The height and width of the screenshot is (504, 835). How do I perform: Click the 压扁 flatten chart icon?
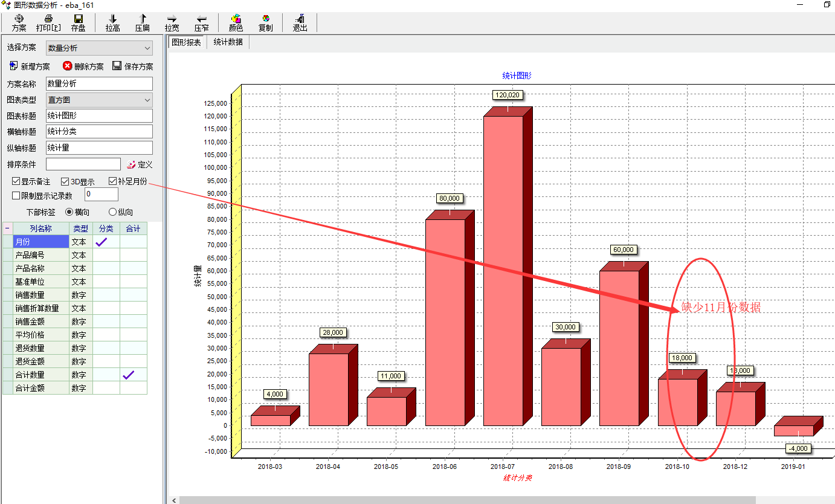click(x=143, y=19)
